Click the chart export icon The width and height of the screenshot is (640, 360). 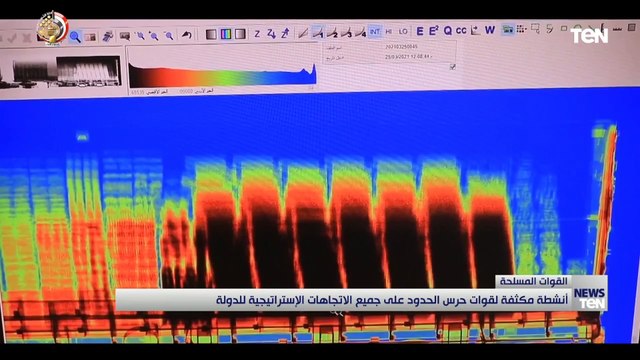pyautogui.click(x=475, y=30)
